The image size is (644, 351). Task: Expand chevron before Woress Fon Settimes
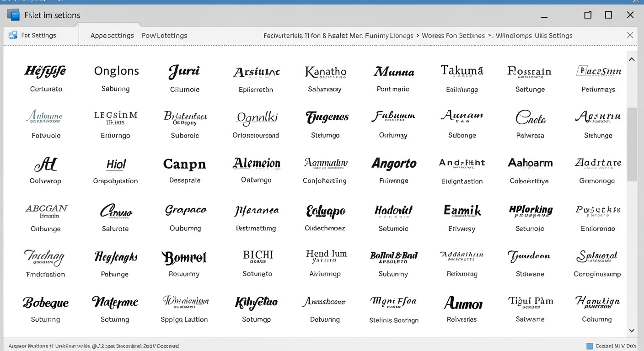[417, 35]
